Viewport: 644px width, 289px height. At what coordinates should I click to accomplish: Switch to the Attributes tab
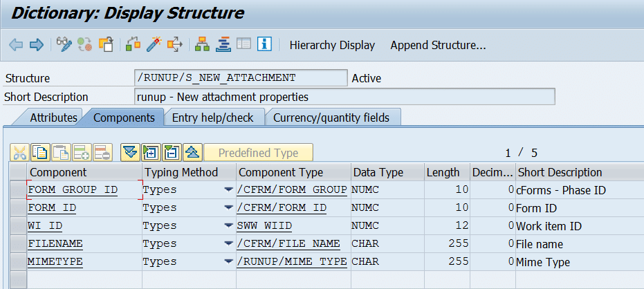[x=53, y=118]
